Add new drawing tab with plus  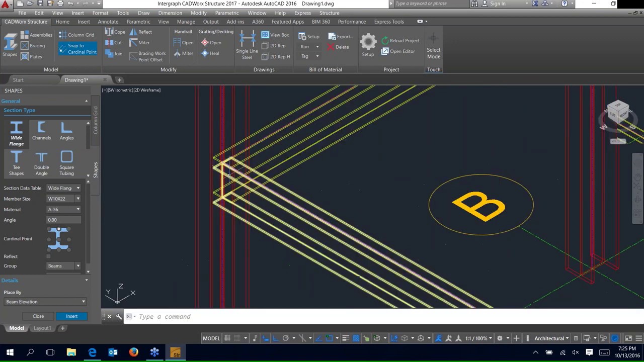pyautogui.click(x=119, y=80)
